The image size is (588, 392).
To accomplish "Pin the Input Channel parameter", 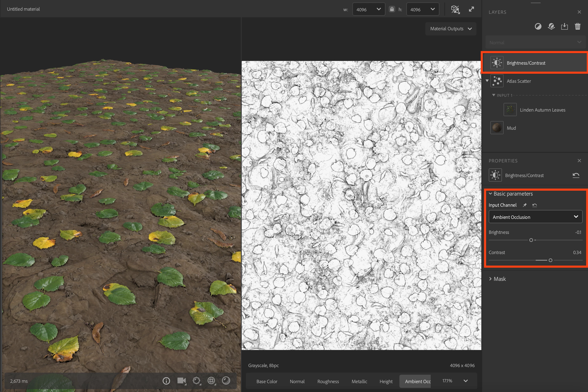I will coord(525,205).
